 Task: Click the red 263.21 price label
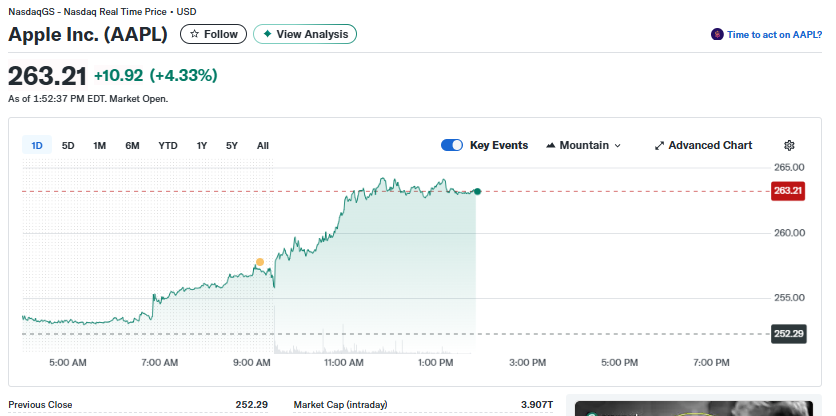point(788,191)
